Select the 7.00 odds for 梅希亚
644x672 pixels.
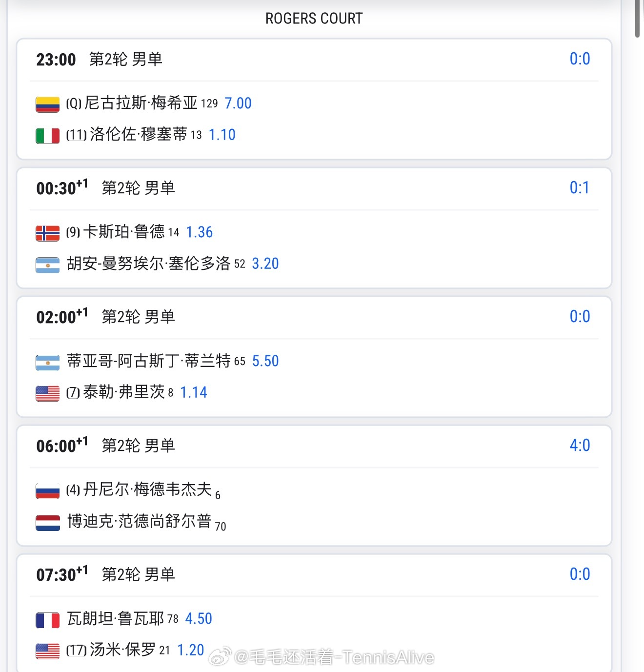point(238,103)
